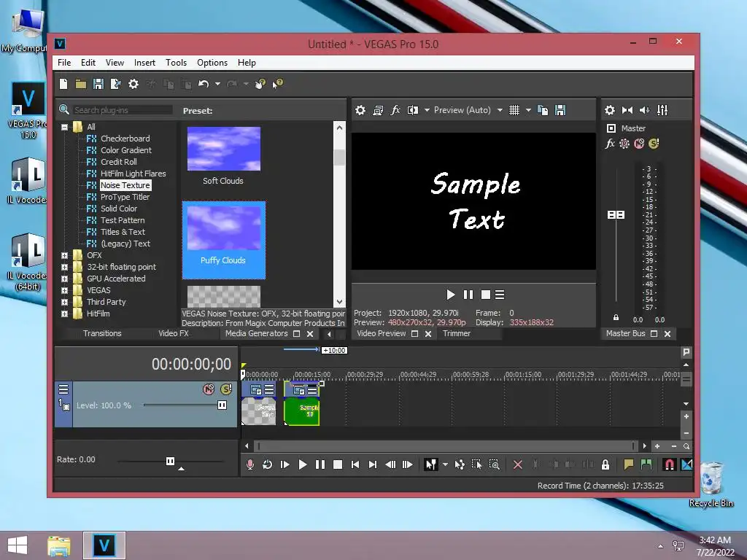This screenshot has width=747, height=560.
Task: Open split screen view dropdown arrow
Action: pos(427,111)
